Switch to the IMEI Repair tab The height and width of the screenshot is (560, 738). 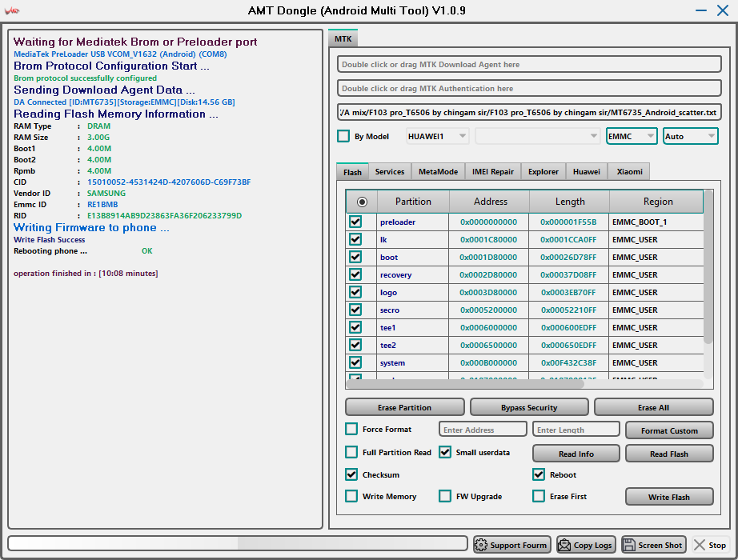[x=493, y=172]
